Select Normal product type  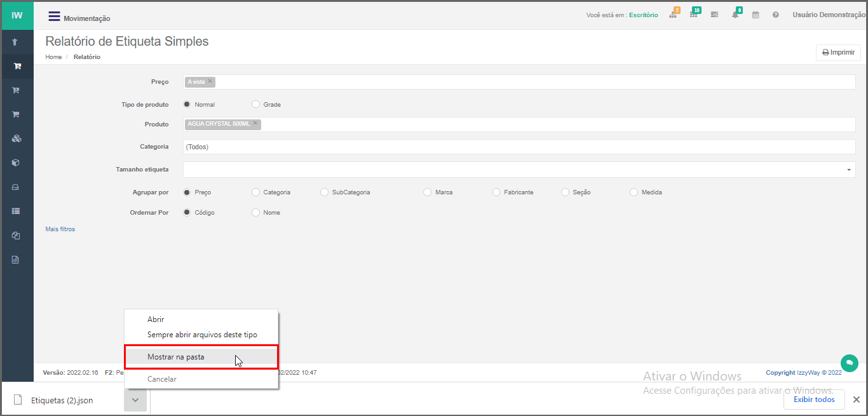tap(187, 104)
